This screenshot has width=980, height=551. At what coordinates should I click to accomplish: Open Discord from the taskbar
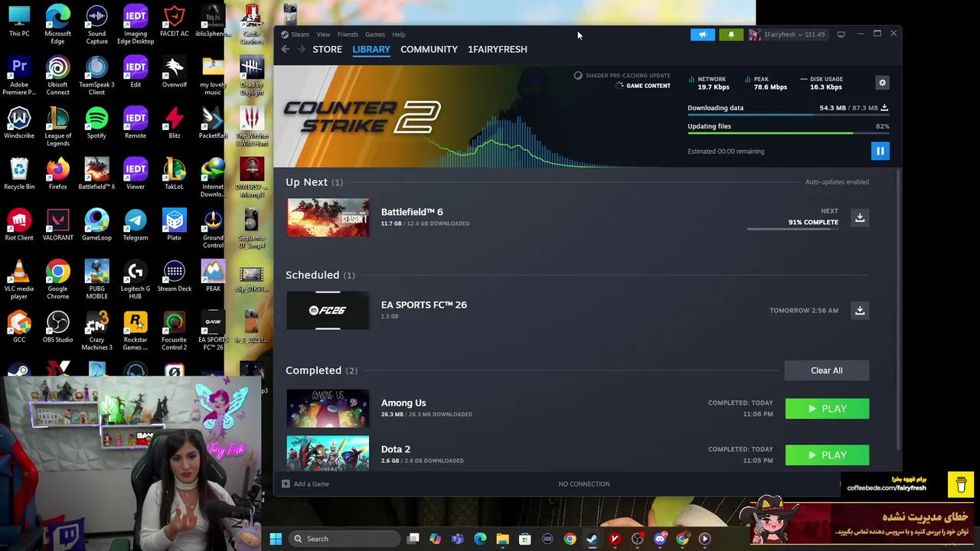click(660, 539)
